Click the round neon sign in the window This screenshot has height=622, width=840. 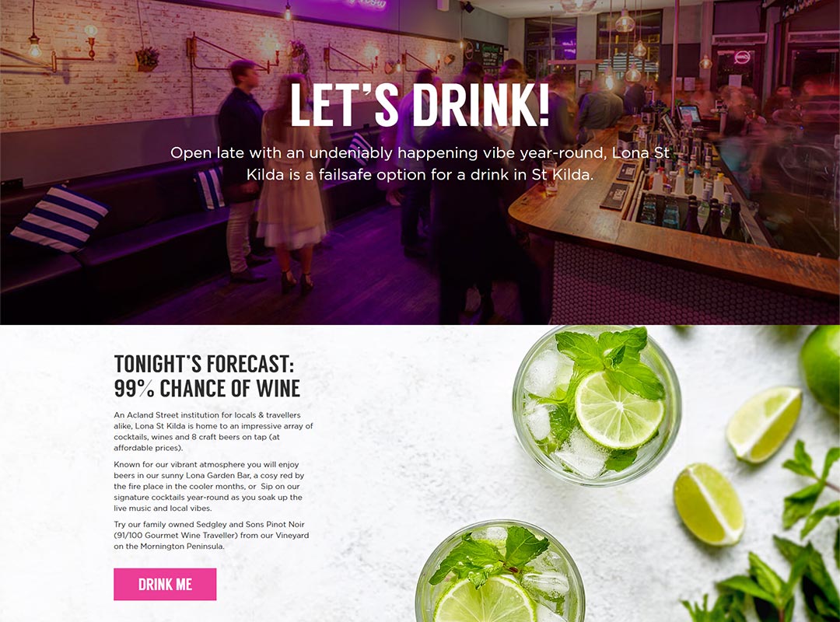point(743,57)
